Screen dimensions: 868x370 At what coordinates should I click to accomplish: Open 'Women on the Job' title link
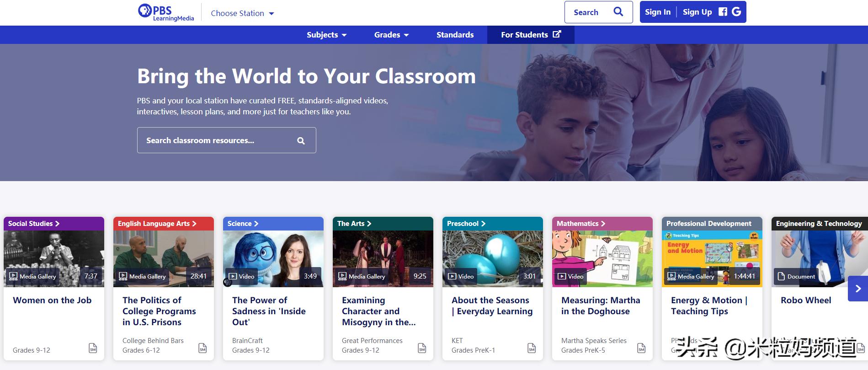tap(52, 300)
